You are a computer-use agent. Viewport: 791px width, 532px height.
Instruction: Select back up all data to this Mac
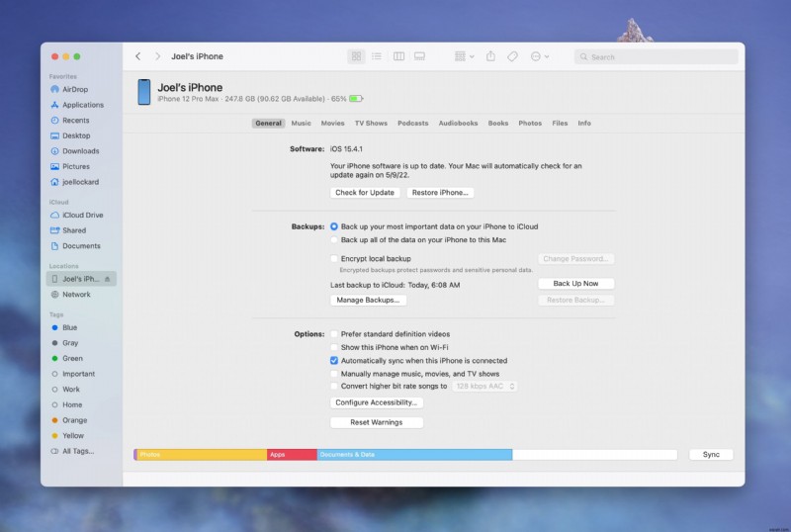334,239
